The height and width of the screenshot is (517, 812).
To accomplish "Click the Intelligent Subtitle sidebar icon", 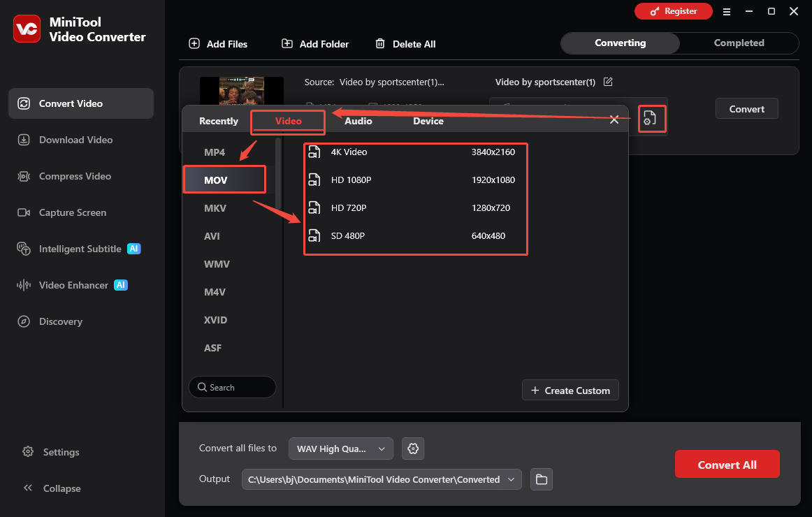I will pyautogui.click(x=24, y=249).
